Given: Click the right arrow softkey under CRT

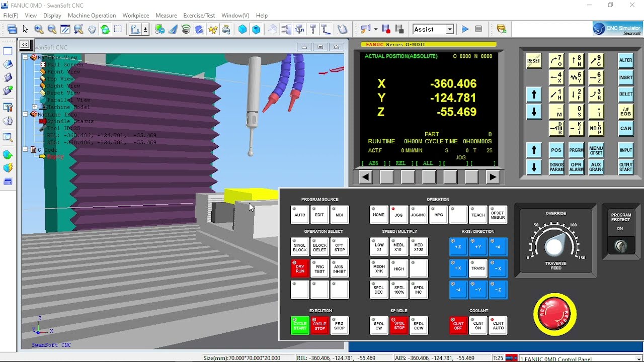Looking at the screenshot, I should 493,177.
